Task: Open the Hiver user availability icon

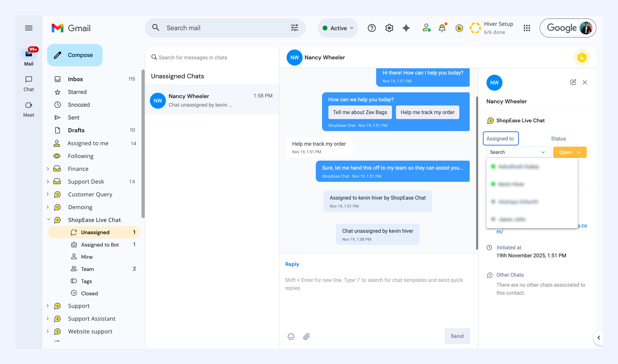Action: 426,28
